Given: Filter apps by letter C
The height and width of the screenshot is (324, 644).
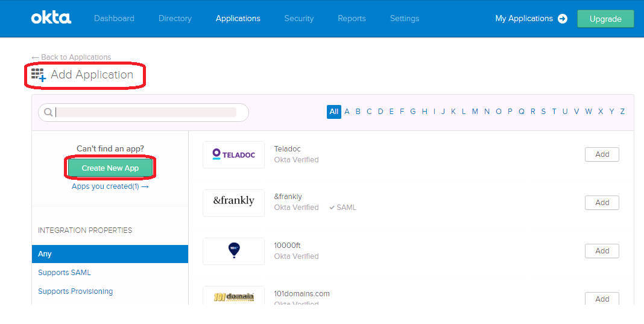Looking at the screenshot, I should pyautogui.click(x=369, y=112).
